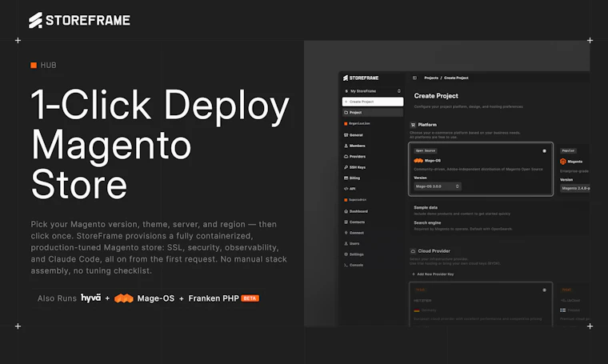Click the 1-Click Deploy Magento Store headline
The width and height of the screenshot is (608, 364).
(160, 144)
